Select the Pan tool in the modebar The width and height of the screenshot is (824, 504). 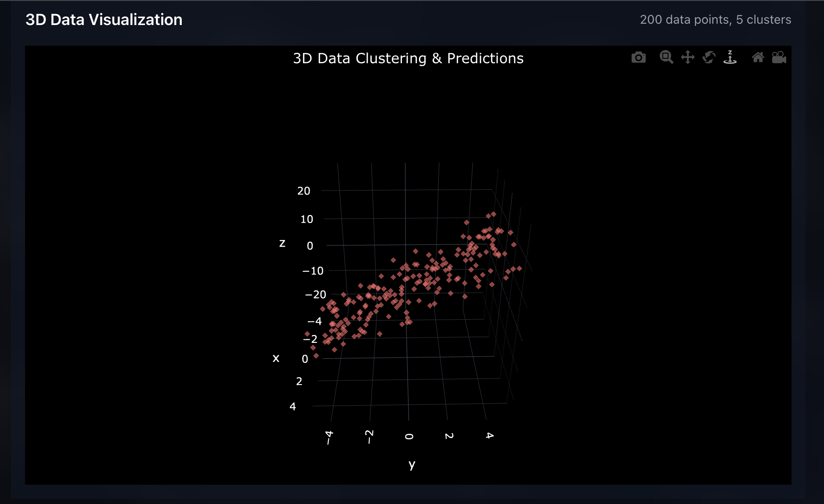687,57
